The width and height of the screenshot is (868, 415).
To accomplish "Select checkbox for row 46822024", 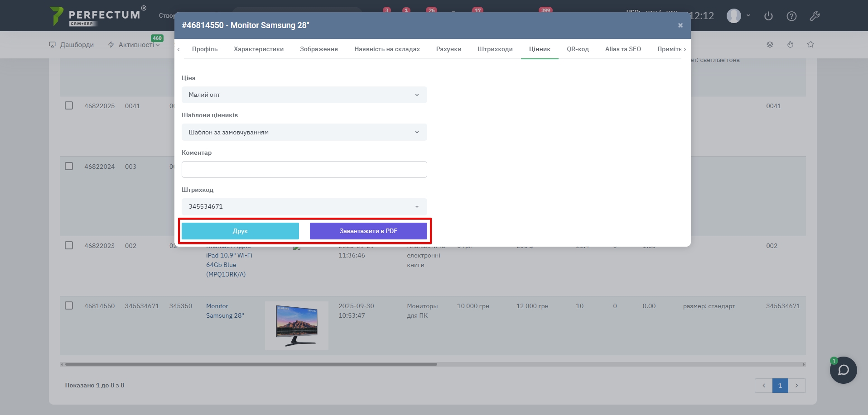I will [x=69, y=166].
